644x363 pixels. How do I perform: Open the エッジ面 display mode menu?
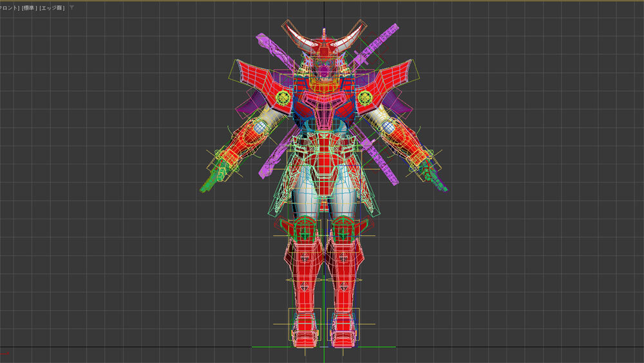[52, 7]
